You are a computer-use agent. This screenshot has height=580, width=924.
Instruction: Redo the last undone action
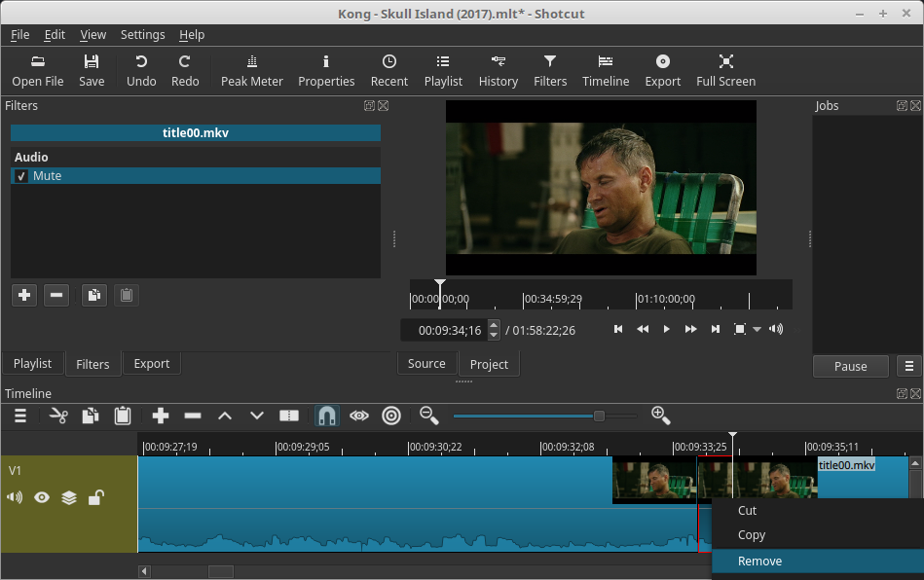[185, 71]
